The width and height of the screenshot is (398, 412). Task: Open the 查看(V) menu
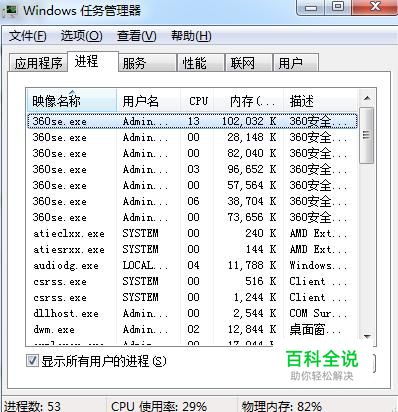[x=136, y=36]
